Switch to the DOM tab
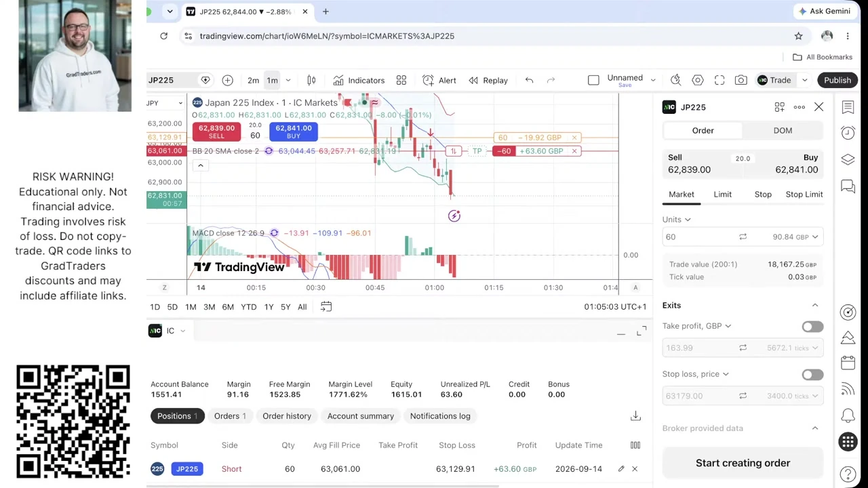Image resolution: width=868 pixels, height=488 pixels. (783, 131)
